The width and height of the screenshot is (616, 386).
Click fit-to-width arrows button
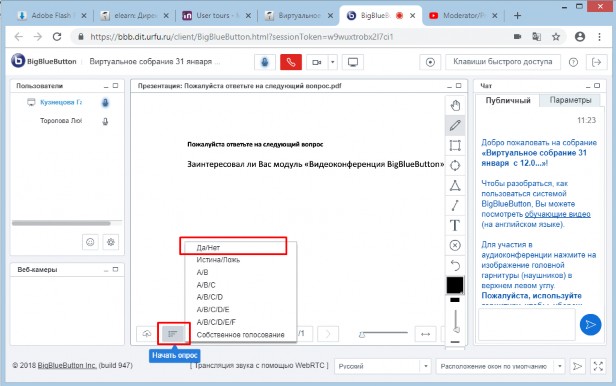[x=425, y=334]
